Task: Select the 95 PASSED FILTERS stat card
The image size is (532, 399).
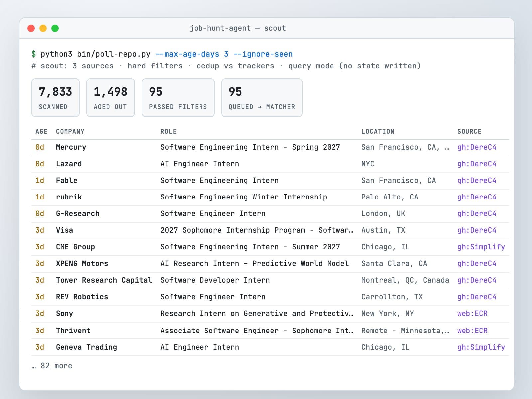Action: (x=178, y=98)
